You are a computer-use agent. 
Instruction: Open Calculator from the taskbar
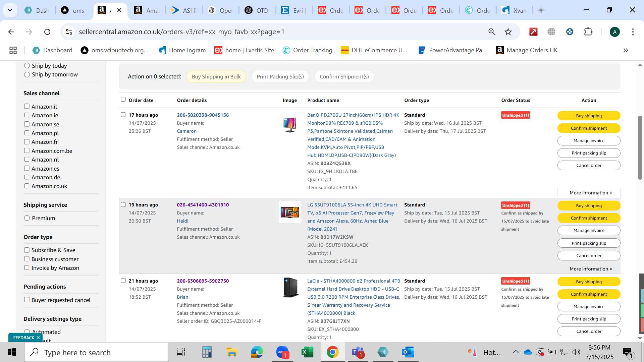[207, 352]
